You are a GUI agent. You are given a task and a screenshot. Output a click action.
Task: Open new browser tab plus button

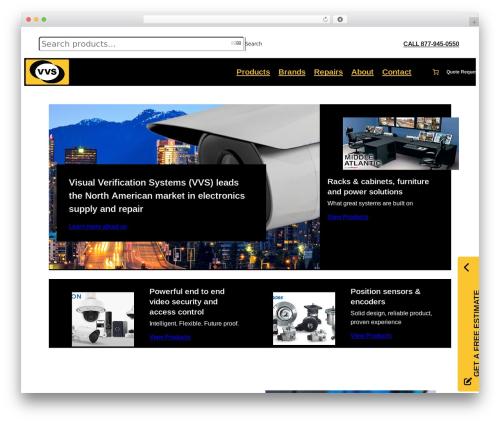click(x=474, y=22)
